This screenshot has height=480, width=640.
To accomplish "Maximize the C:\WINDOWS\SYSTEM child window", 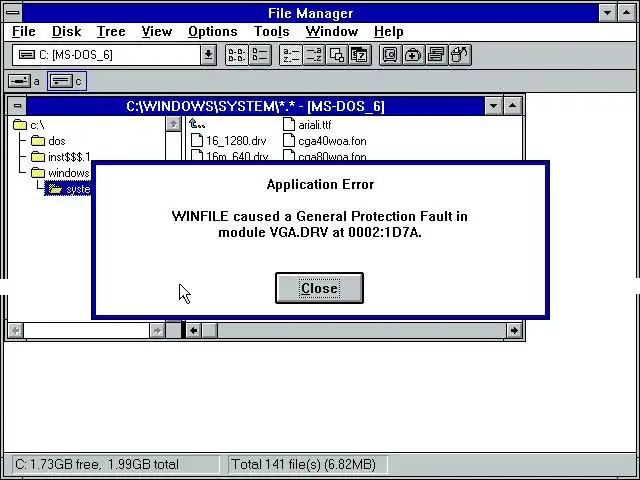I will click(513, 106).
